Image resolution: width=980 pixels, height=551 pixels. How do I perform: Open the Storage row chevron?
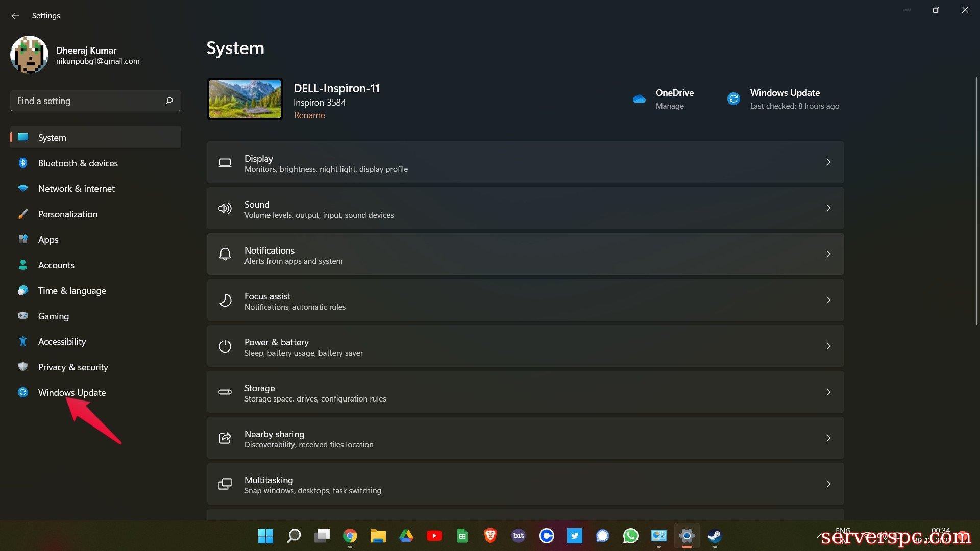click(x=828, y=392)
